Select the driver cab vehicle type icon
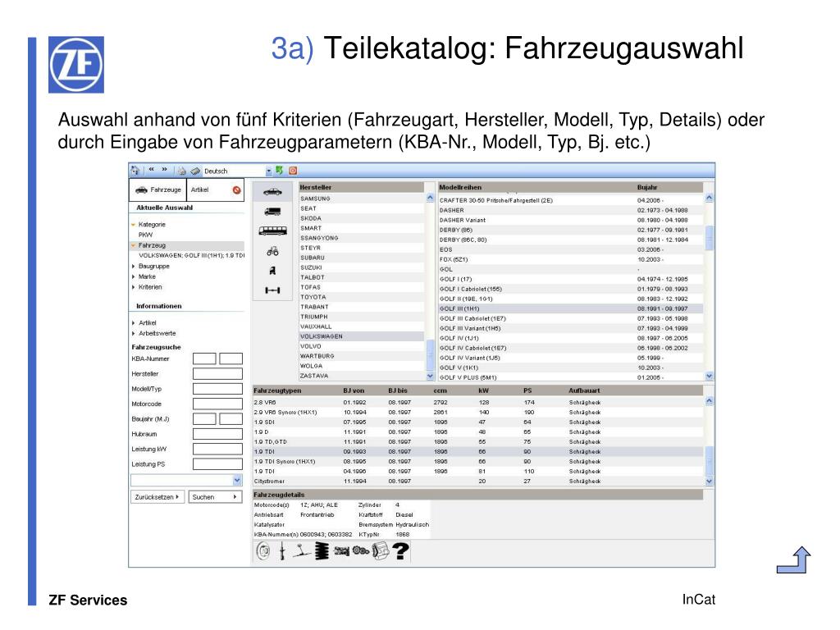This screenshot has width=840, height=630. click(x=272, y=271)
